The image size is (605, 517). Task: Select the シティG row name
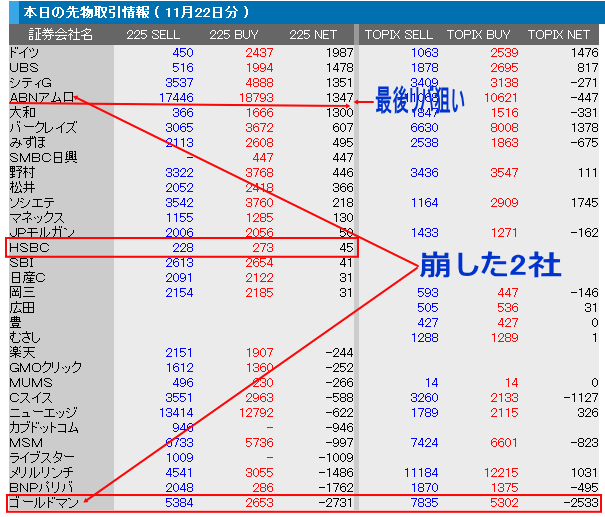30,83
